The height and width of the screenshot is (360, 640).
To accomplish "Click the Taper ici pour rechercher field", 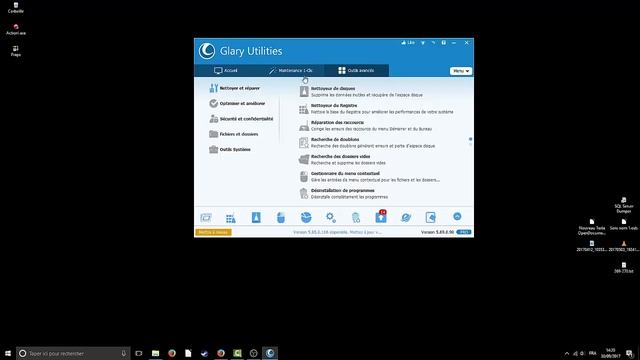I will [73, 353].
